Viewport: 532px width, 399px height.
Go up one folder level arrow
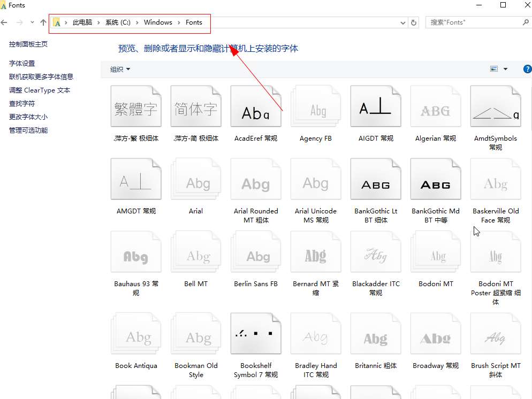pyautogui.click(x=43, y=22)
